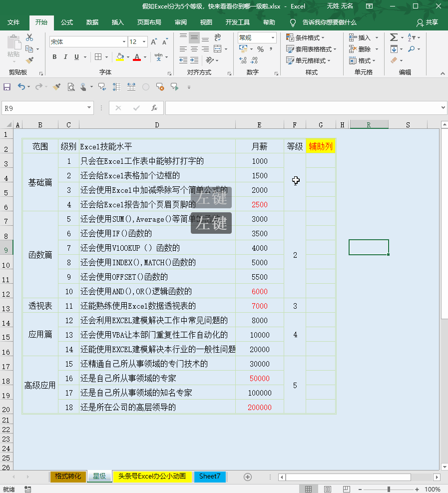Toggle Wrap Text icon
448x493 pixels.
click(x=218, y=37)
